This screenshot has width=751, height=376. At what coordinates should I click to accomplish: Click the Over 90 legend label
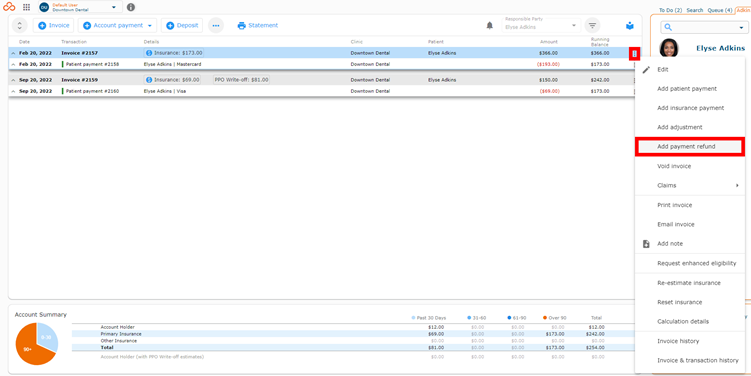558,318
